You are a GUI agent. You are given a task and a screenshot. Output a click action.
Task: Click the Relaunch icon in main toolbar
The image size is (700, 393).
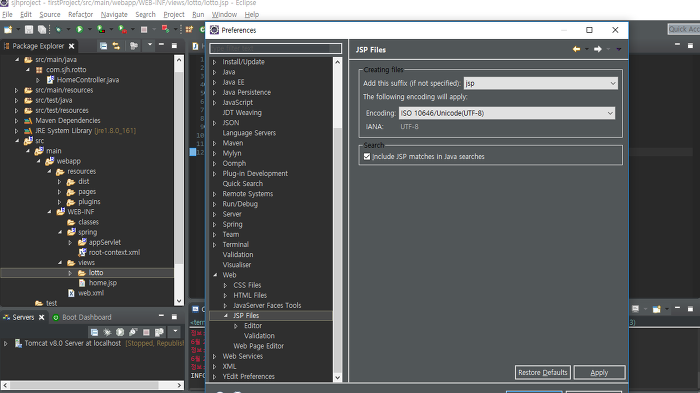click(x=165, y=29)
